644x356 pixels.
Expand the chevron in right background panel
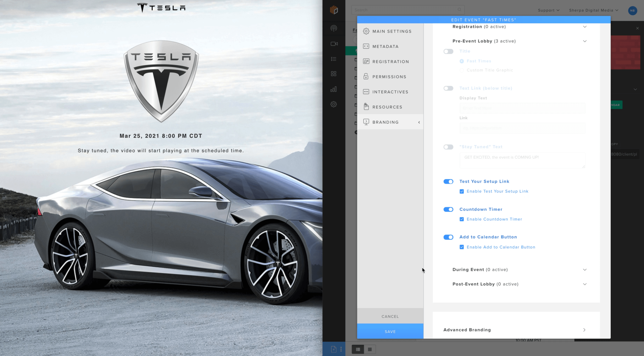click(x=635, y=89)
